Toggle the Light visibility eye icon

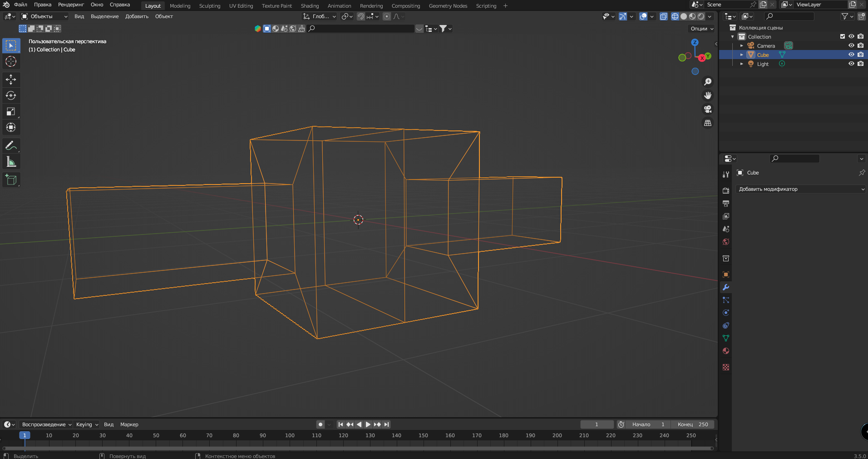pos(851,64)
